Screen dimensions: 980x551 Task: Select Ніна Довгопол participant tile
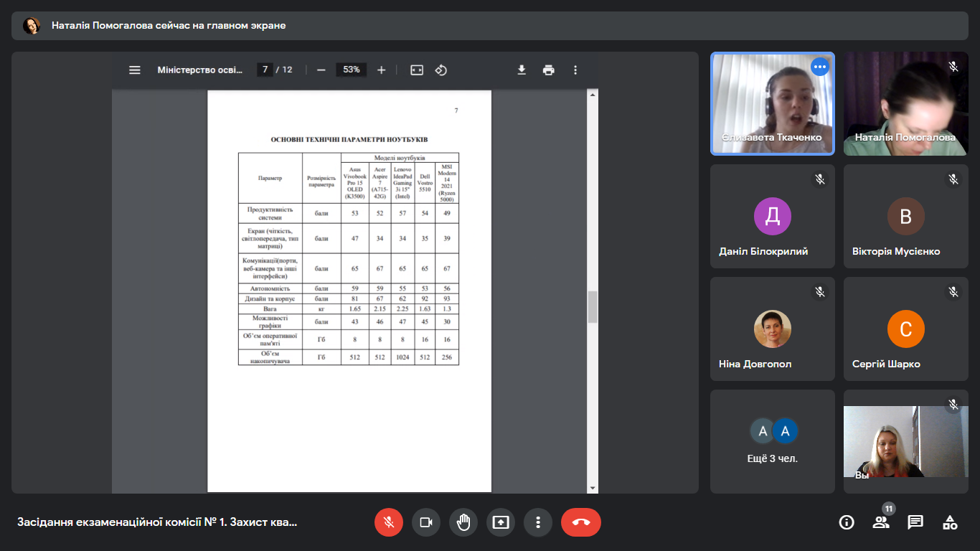tap(773, 329)
